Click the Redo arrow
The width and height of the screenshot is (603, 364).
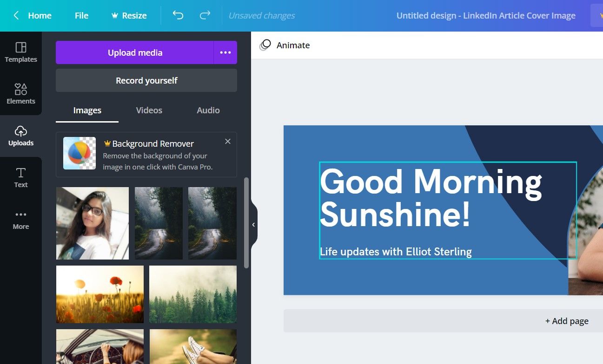pos(204,15)
